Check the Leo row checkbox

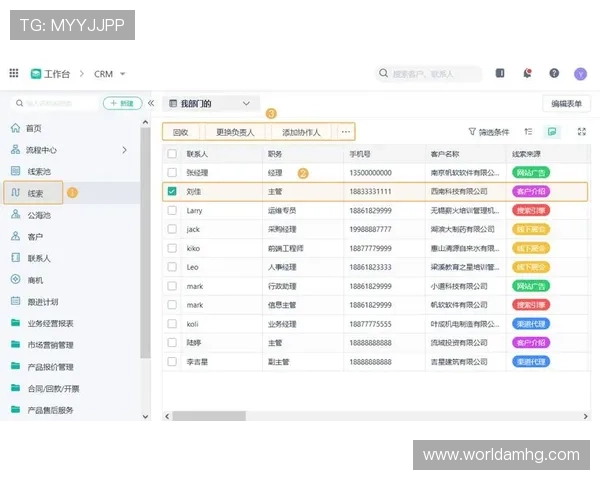pos(172,267)
